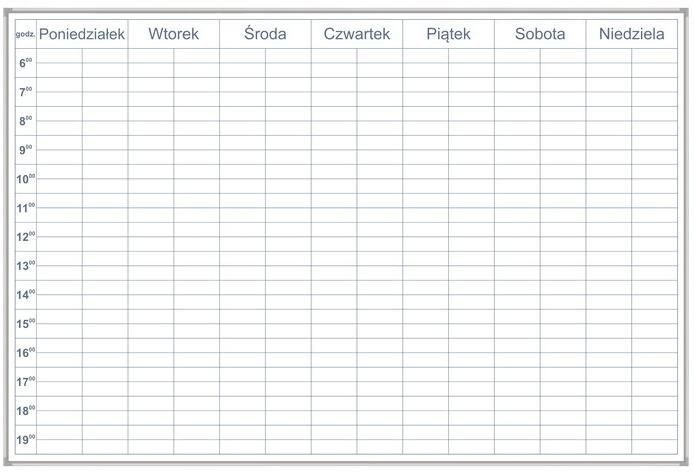Select the Niedziela column header
The image size is (694, 472).
pyautogui.click(x=632, y=34)
